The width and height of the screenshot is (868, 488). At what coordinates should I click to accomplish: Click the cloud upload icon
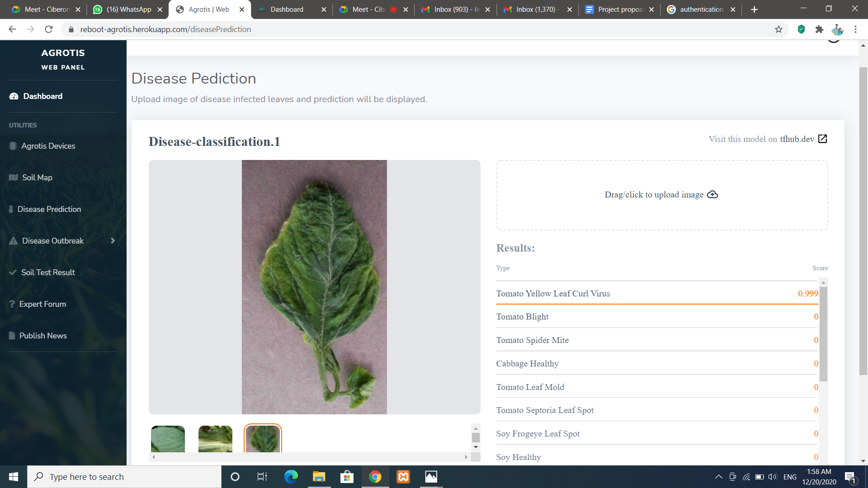click(712, 194)
